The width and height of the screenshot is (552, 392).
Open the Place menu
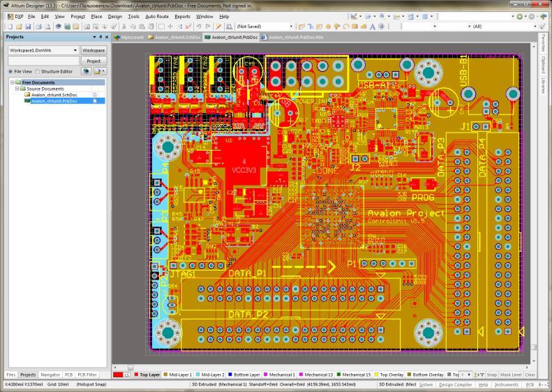pyautogui.click(x=96, y=17)
